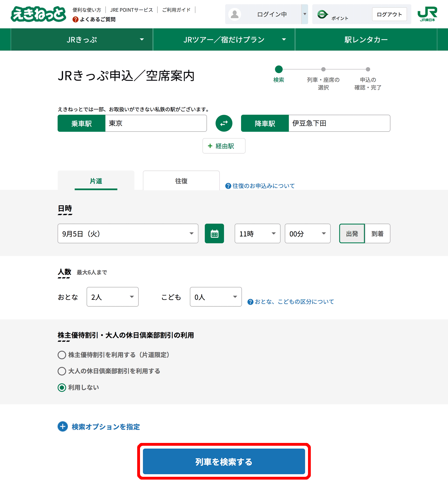Click the 降車駅 green label

(x=265, y=123)
